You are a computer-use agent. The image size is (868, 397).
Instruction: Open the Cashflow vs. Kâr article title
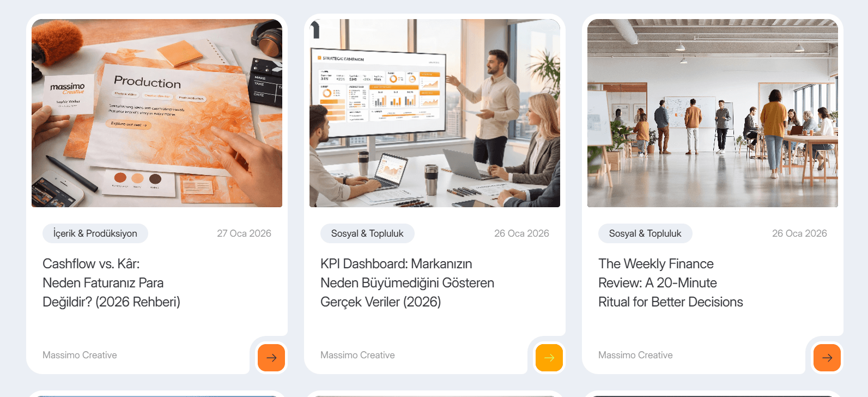(112, 283)
